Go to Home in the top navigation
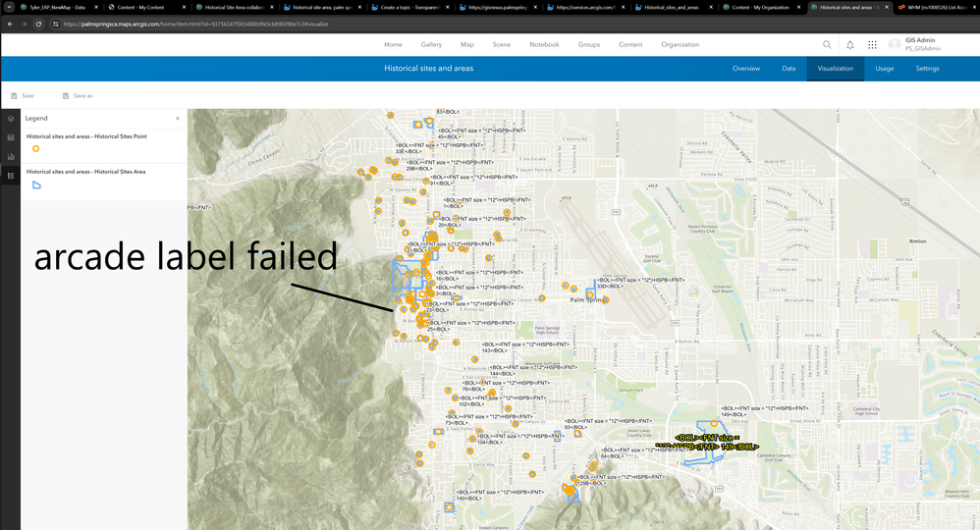This screenshot has height=530, width=980. tap(393, 44)
